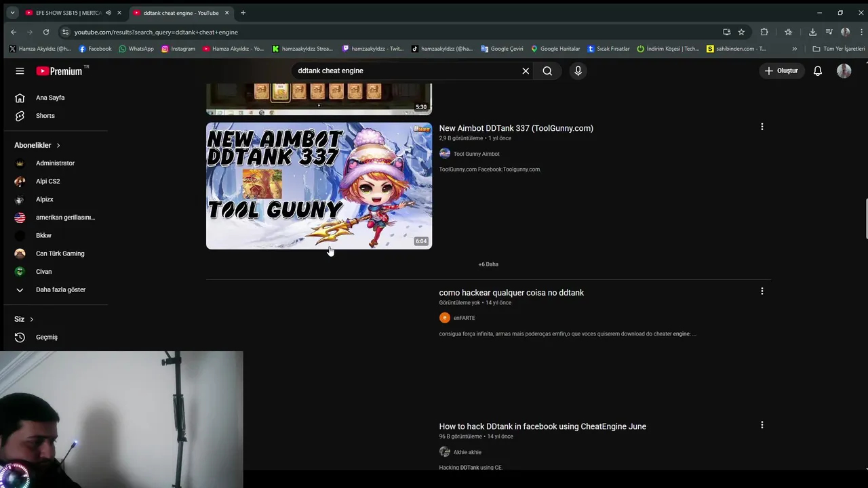Expand the Siz section arrow

31,319
